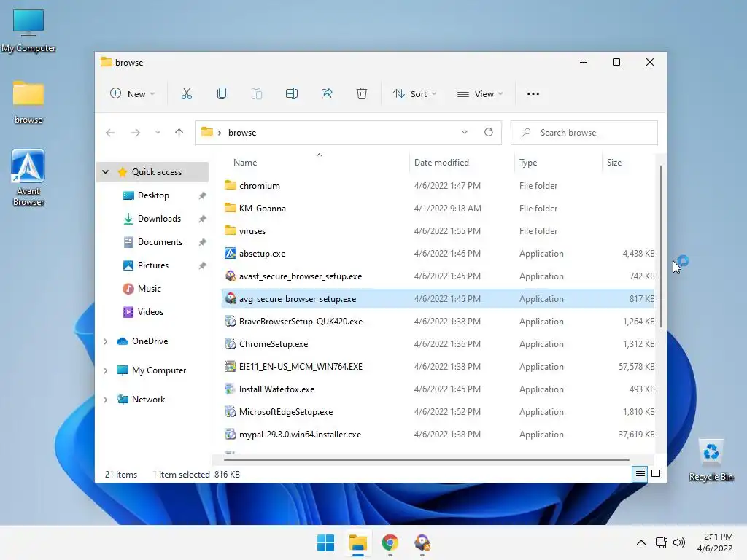Open Documents in Quick access
This screenshot has width=747, height=560.
(160, 242)
